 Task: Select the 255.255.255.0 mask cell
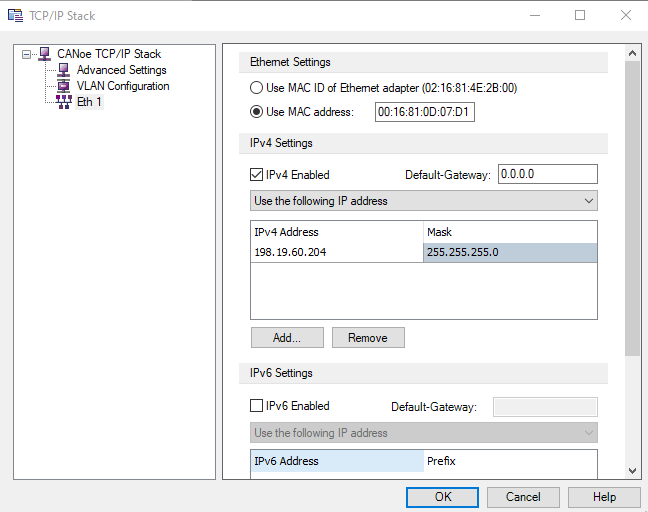point(510,252)
